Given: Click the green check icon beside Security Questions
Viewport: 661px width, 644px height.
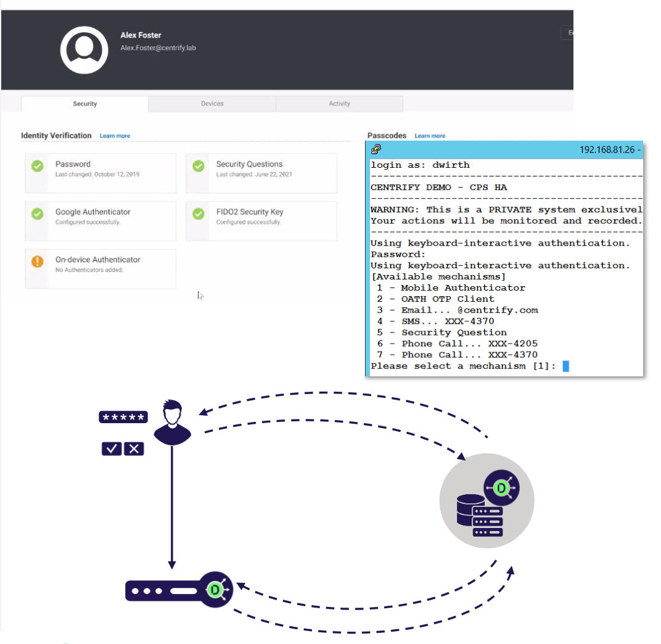Looking at the screenshot, I should pyautogui.click(x=199, y=166).
